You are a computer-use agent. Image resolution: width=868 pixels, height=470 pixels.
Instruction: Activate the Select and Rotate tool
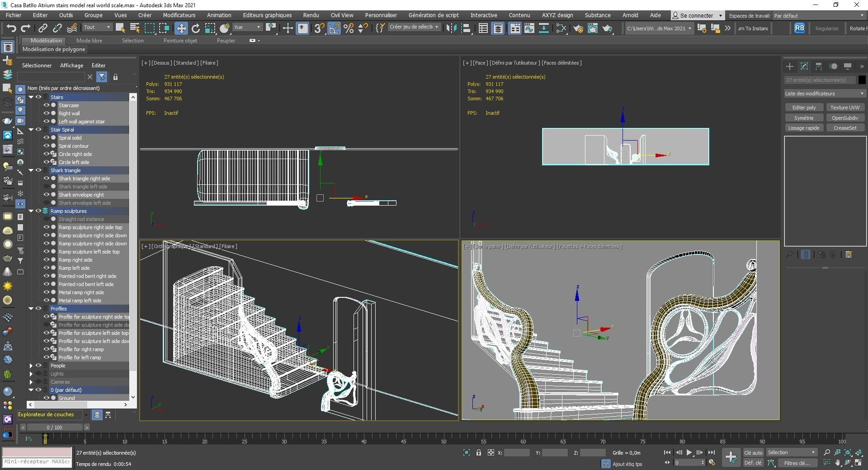pyautogui.click(x=196, y=28)
